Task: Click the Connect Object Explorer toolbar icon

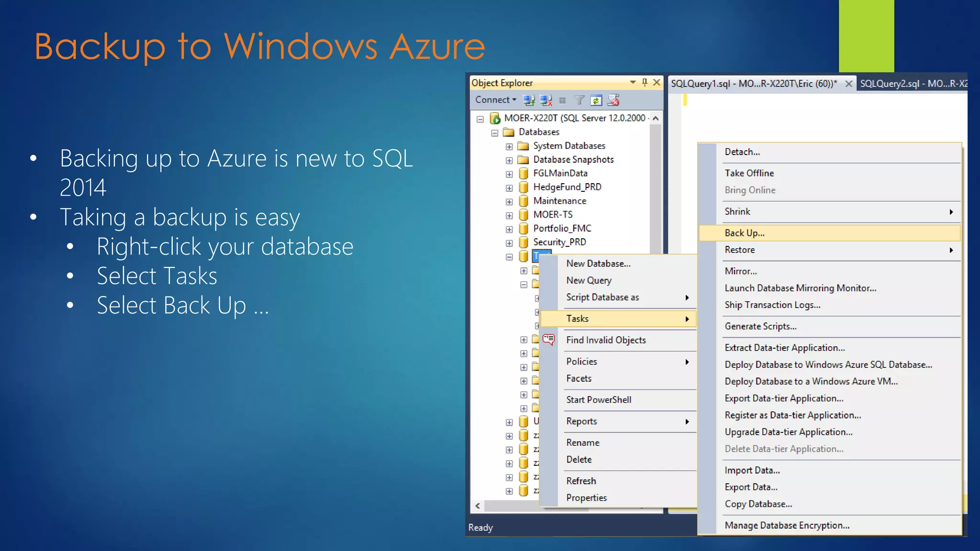Action: point(529,100)
